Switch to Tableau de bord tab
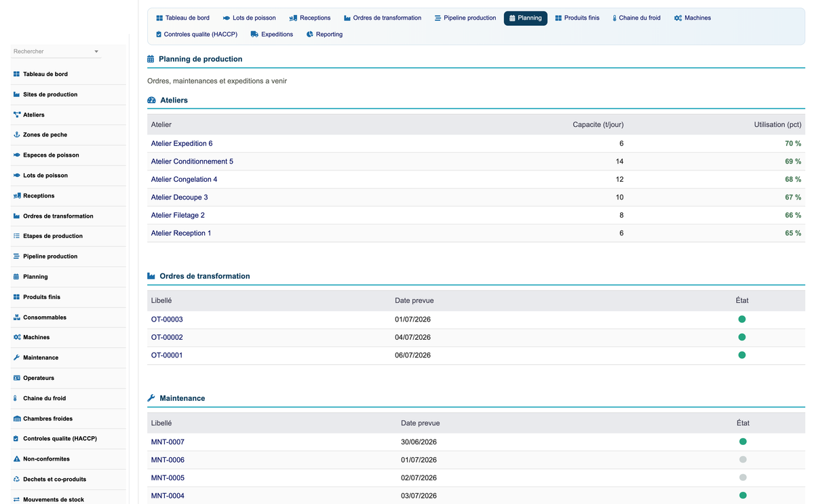Image resolution: width=814 pixels, height=504 pixels. [183, 18]
